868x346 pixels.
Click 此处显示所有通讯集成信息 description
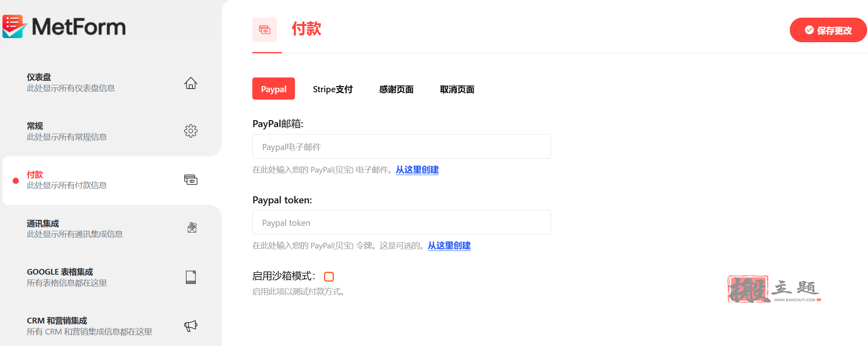tap(75, 234)
